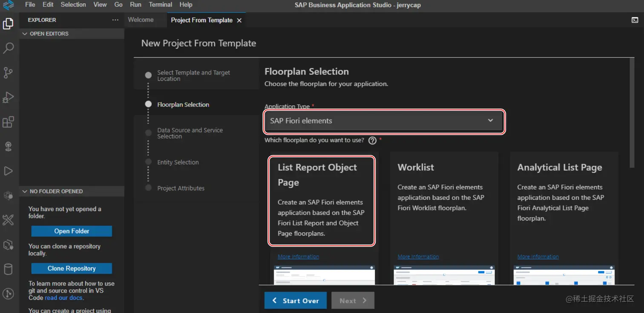
Task: Click the Analytical List Page preview thumbnail
Action: pyautogui.click(x=564, y=275)
